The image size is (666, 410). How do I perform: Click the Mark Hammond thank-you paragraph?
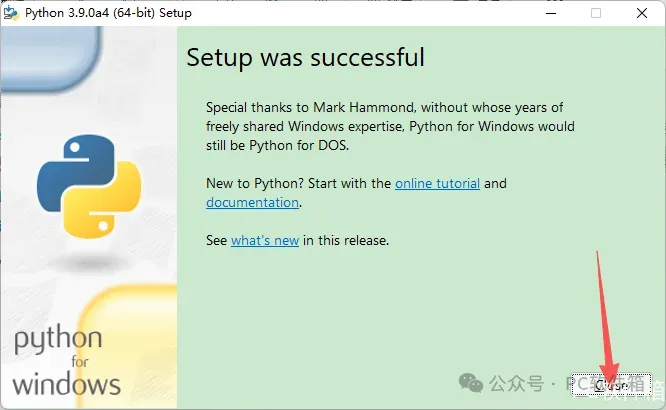(389, 127)
